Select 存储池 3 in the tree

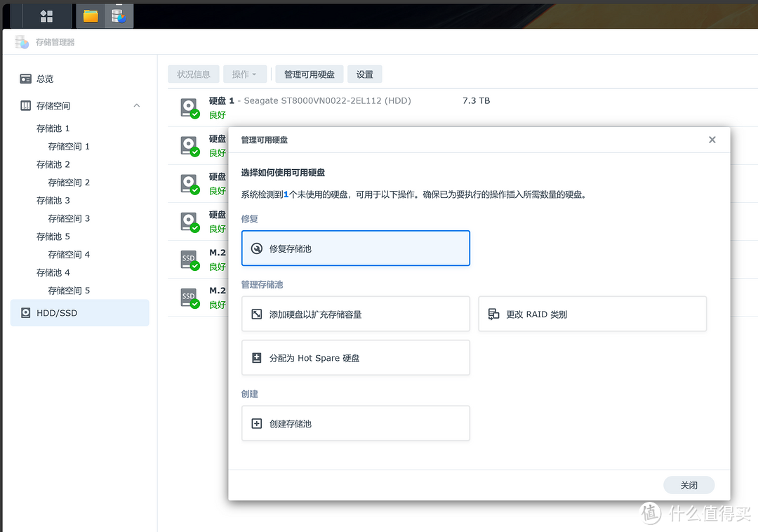pyautogui.click(x=53, y=200)
